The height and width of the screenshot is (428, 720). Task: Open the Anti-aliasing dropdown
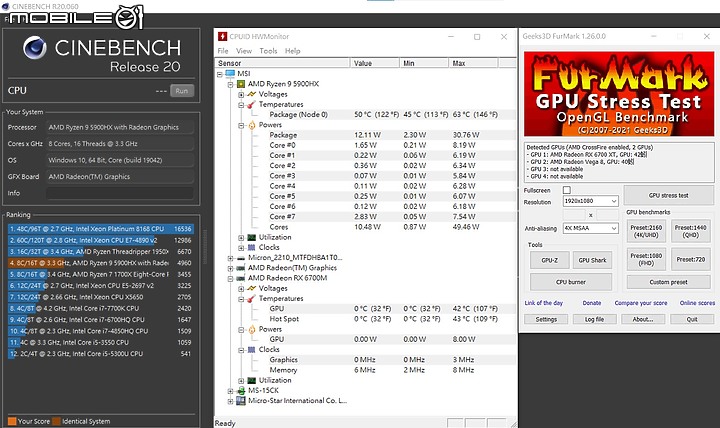[591, 228]
